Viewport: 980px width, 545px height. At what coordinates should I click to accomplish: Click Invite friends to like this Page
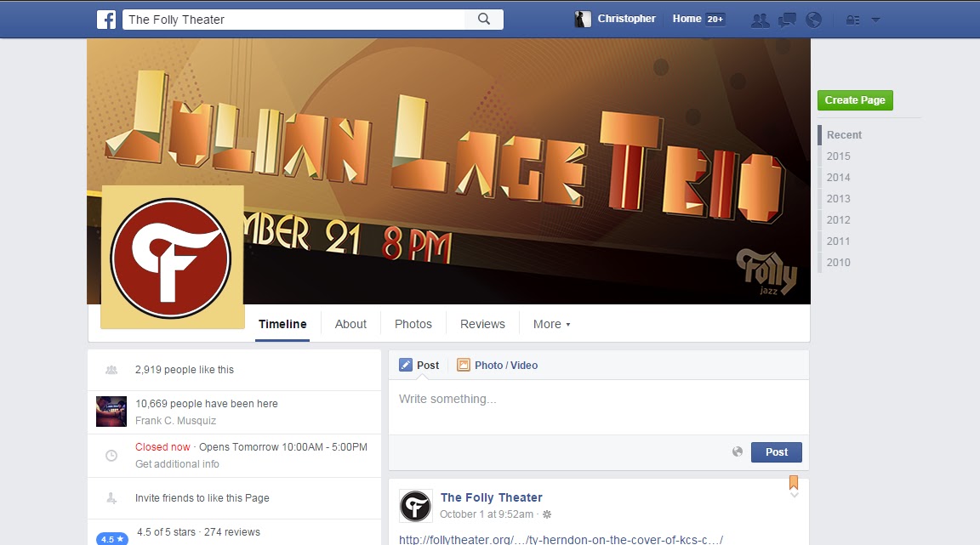click(202, 498)
